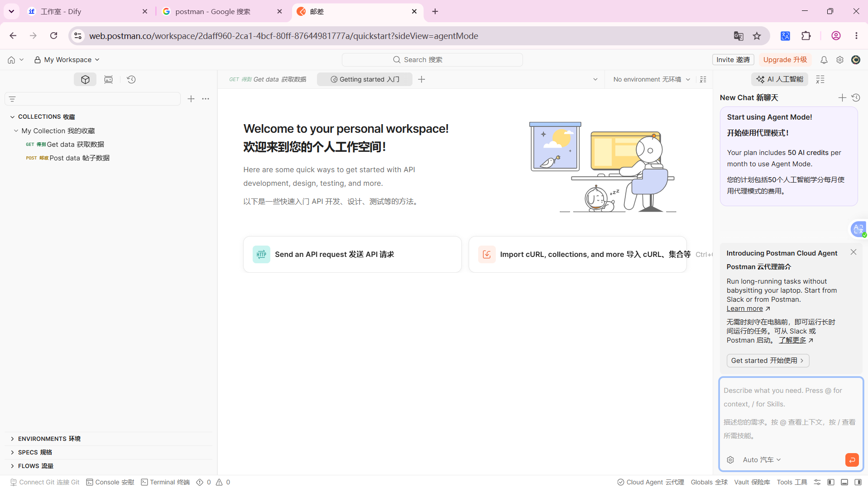
Task: Open the panel list icon beside AI
Action: (x=820, y=79)
